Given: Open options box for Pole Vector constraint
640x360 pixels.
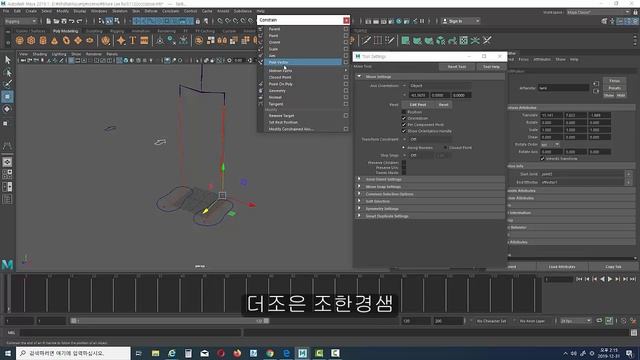Looking at the screenshot, I should 346,62.
